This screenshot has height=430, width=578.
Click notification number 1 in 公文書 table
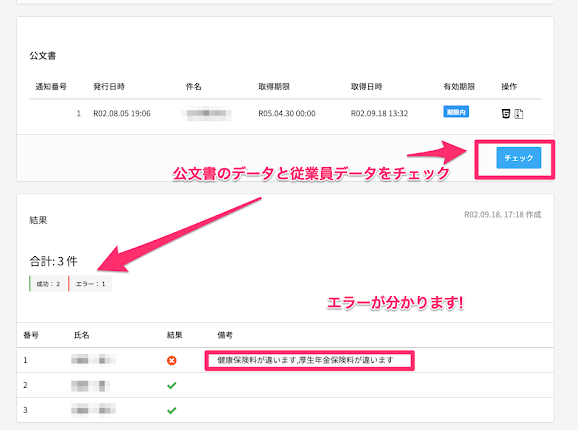(79, 113)
